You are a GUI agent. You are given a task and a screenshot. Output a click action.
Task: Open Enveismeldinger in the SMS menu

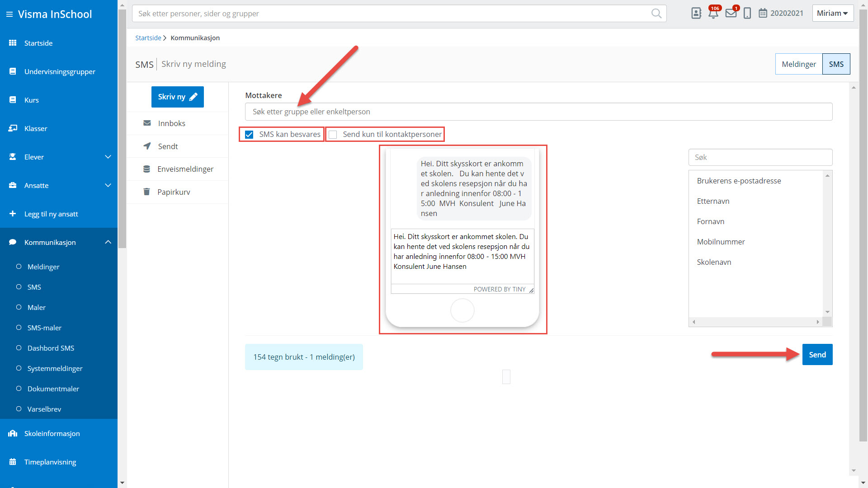point(185,169)
